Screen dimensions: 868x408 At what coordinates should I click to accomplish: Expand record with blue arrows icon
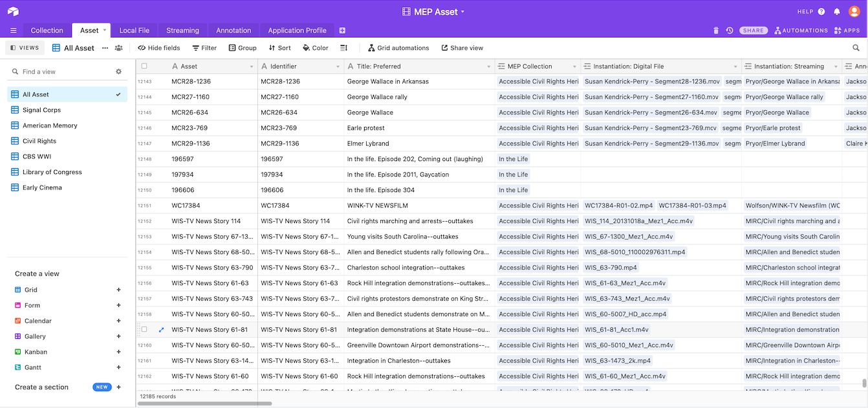[x=161, y=330]
